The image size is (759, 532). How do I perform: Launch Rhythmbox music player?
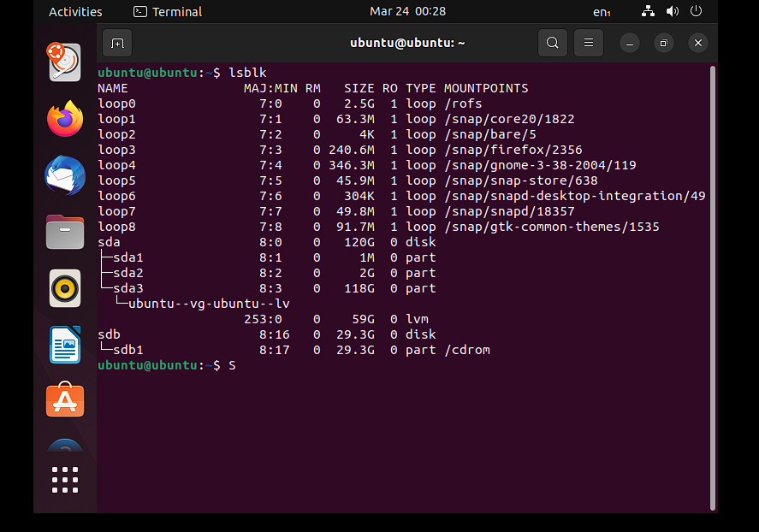[65, 288]
